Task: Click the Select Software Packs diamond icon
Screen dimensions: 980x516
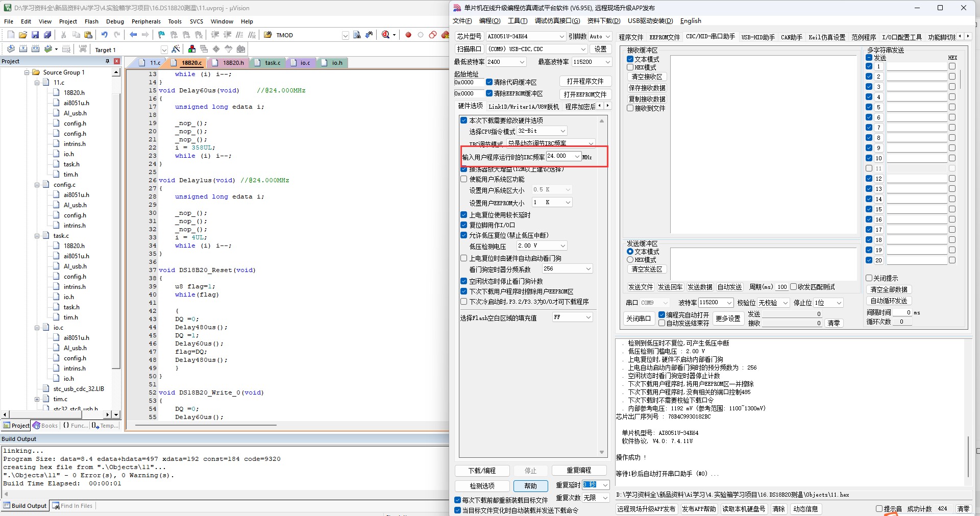Action: coord(216,49)
